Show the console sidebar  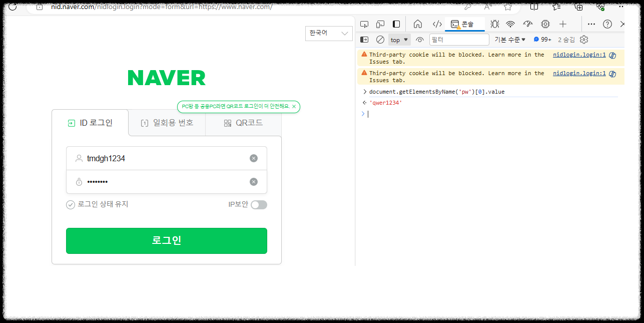coord(364,40)
